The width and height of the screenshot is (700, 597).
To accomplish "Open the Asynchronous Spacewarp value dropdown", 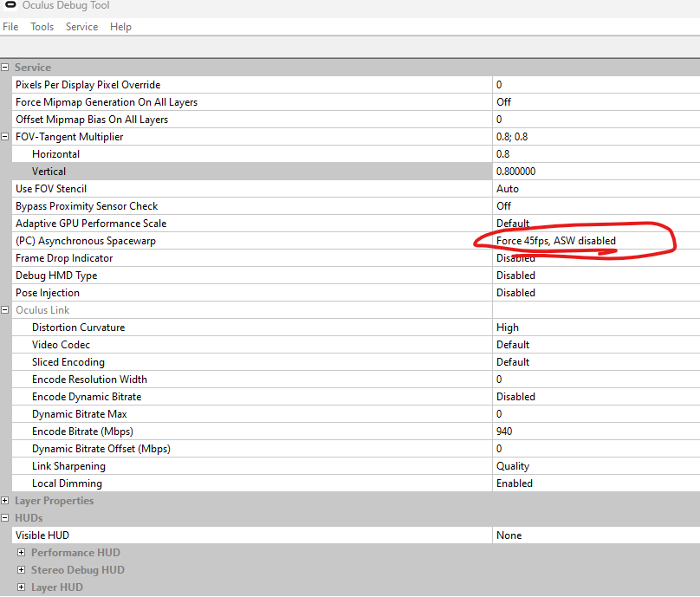I will click(x=596, y=241).
